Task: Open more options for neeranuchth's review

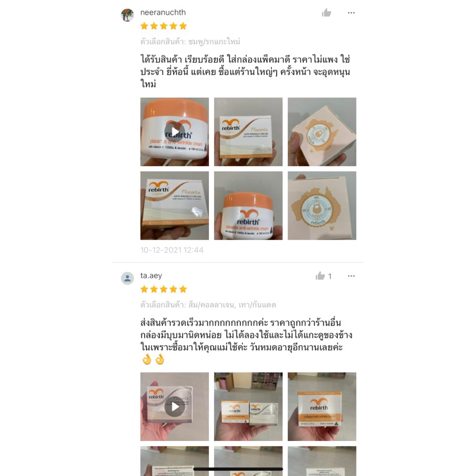Action: (x=351, y=12)
